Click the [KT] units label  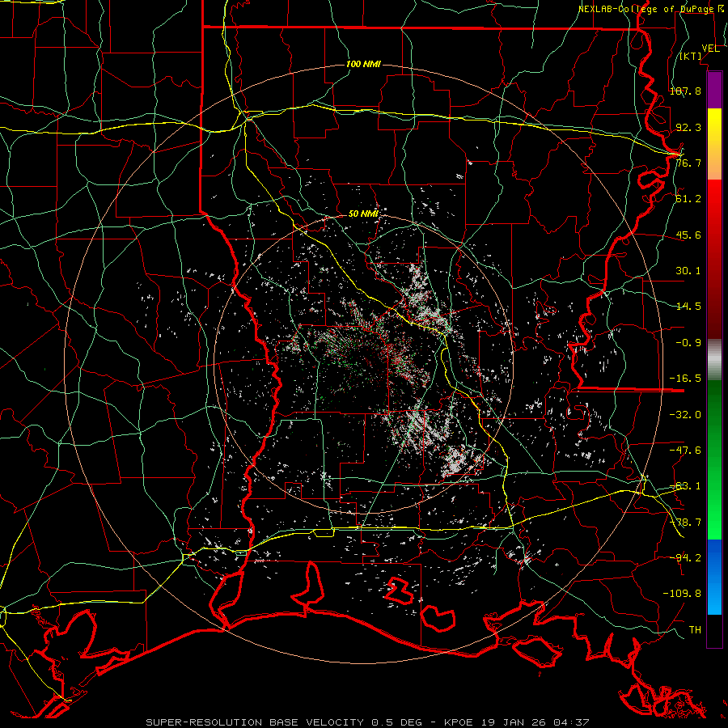click(691, 56)
